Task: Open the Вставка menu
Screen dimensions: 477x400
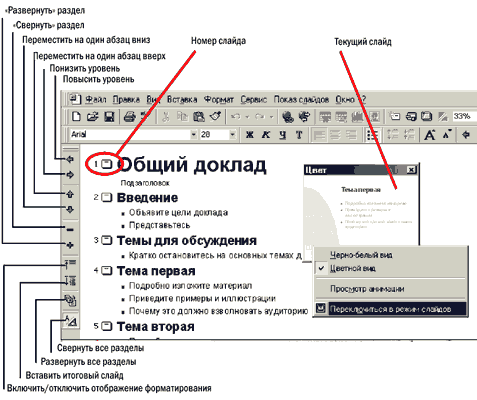Action: tap(182, 99)
